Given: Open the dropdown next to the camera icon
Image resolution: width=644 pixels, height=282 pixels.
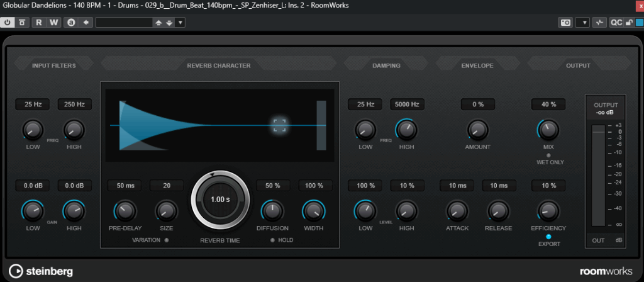Looking at the screenshot, I should tap(583, 23).
